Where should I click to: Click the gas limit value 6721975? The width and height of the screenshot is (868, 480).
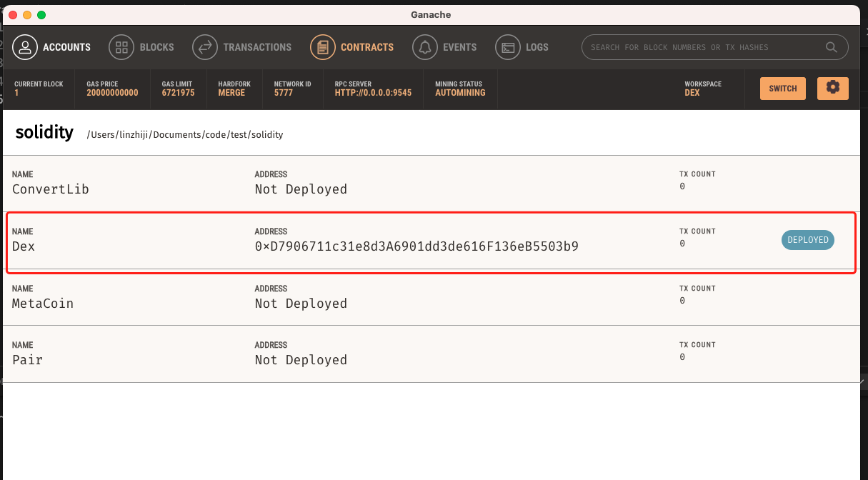click(178, 93)
